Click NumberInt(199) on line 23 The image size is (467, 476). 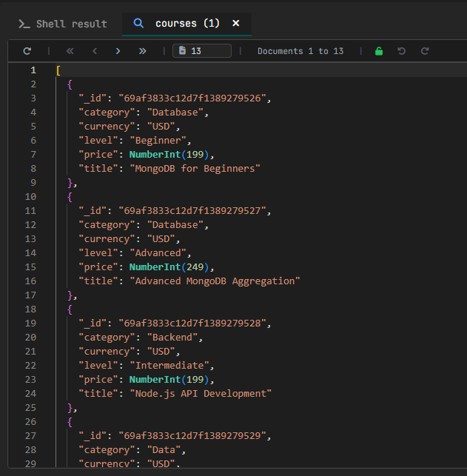pyautogui.click(x=169, y=380)
